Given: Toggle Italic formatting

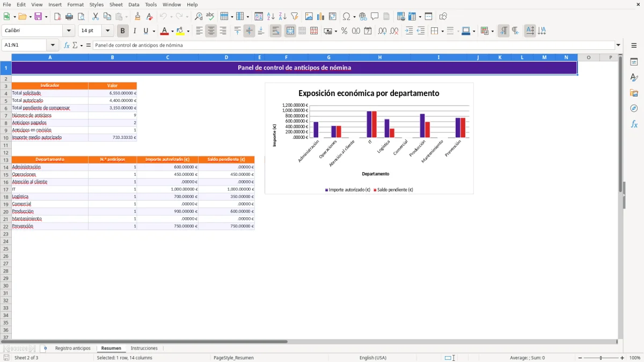Looking at the screenshot, I should pyautogui.click(x=134, y=31).
